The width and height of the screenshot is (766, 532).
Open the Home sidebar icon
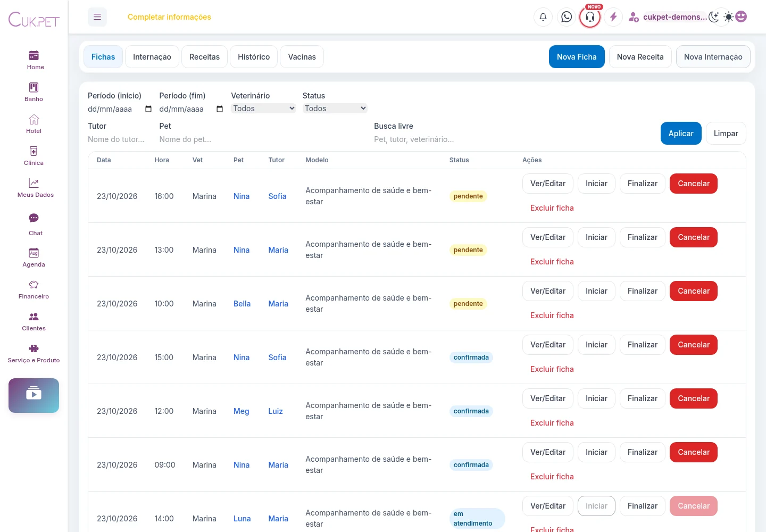34,55
